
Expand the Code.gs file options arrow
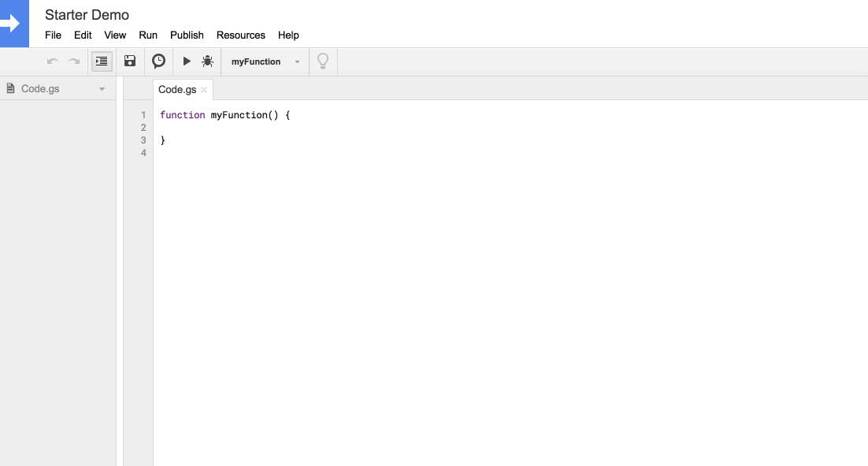pyautogui.click(x=102, y=89)
